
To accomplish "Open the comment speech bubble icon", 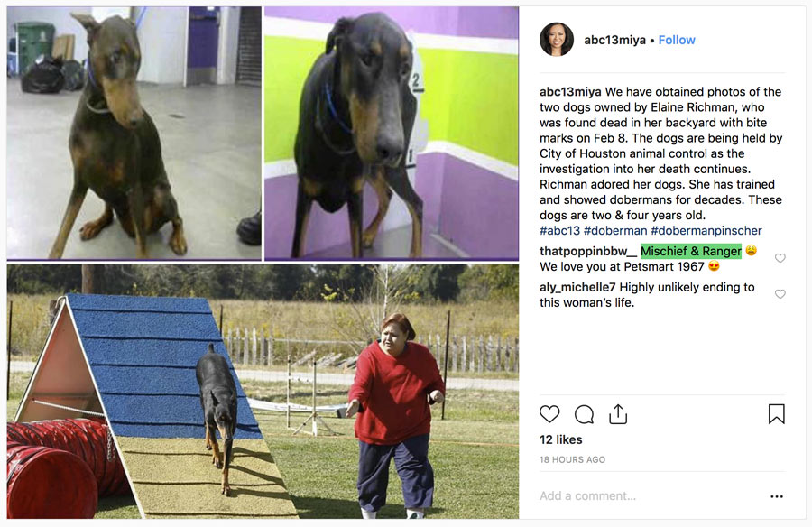I will pyautogui.click(x=584, y=414).
